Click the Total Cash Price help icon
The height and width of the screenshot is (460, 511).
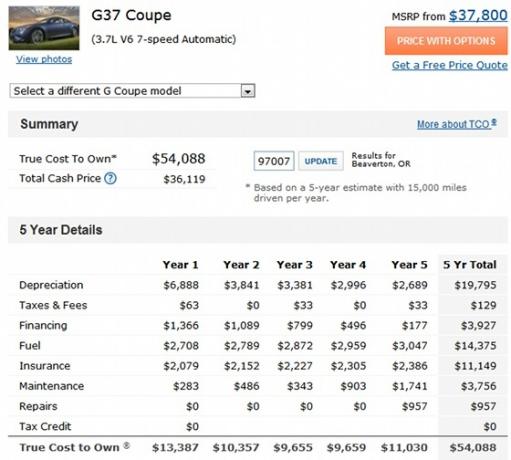(110, 178)
